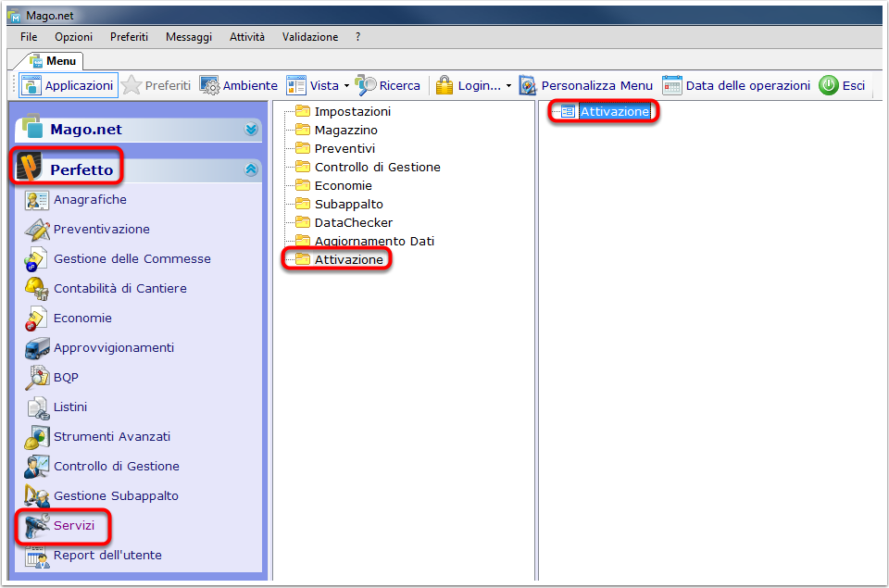Click the BQP magnifier icon
Screen dimensions: 889x588
click(37, 378)
